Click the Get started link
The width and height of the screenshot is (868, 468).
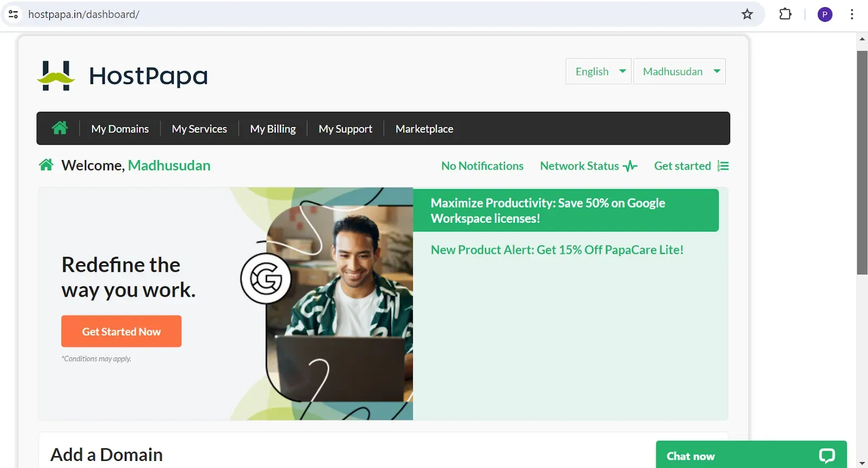click(682, 166)
